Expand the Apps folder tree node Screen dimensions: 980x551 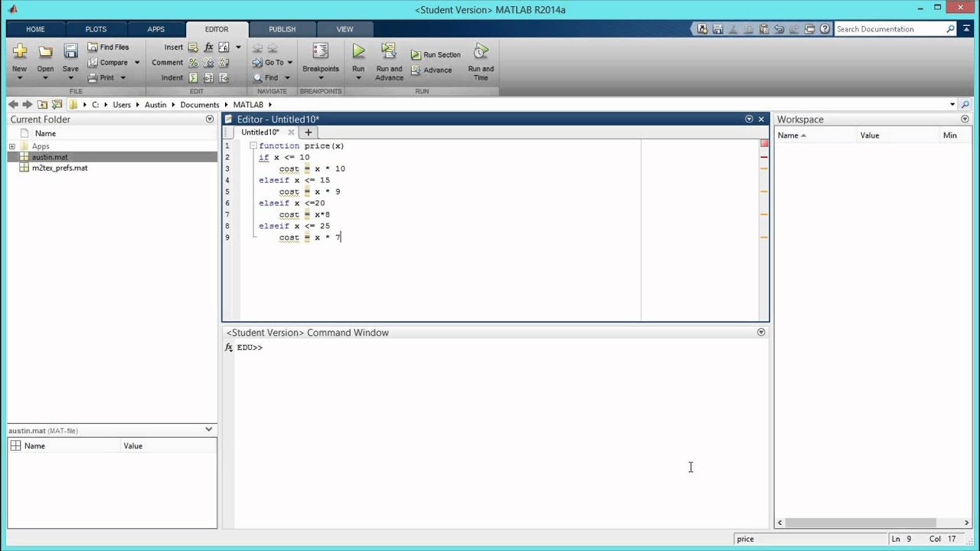pyautogui.click(x=12, y=146)
